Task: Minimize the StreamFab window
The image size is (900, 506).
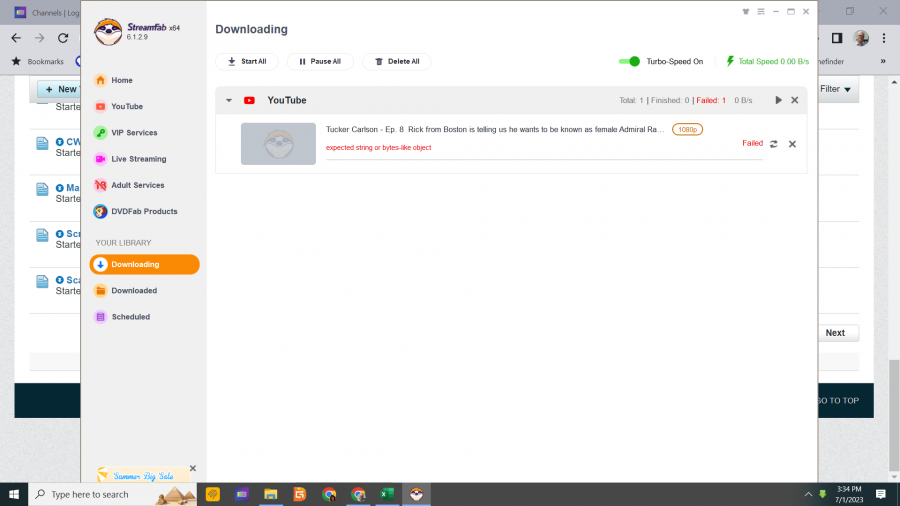Action: point(776,11)
